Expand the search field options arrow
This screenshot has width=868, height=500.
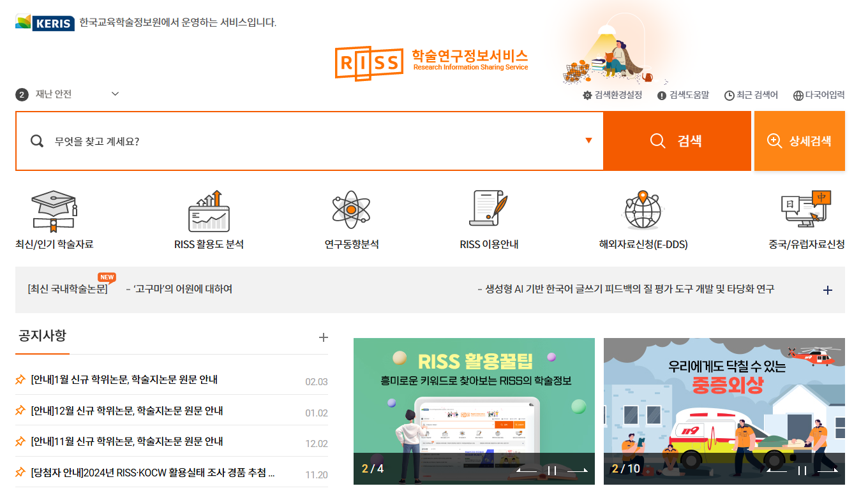coord(588,140)
